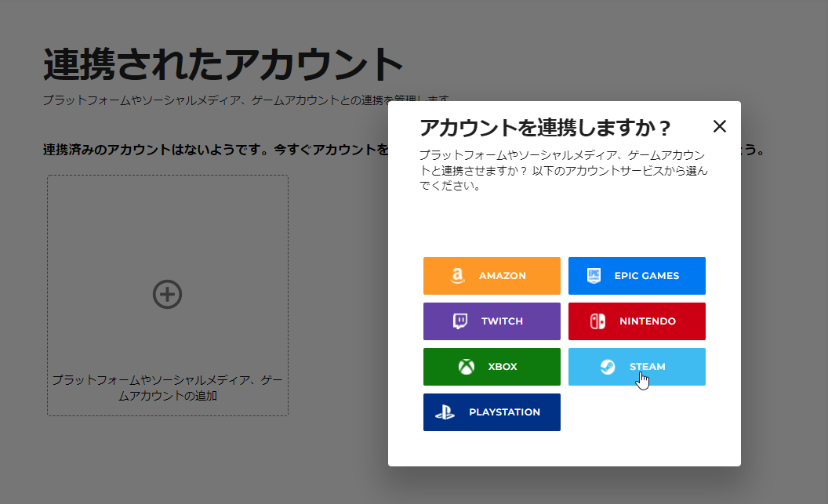The image size is (828, 504).
Task: Link a PlayStation account
Action: [492, 412]
